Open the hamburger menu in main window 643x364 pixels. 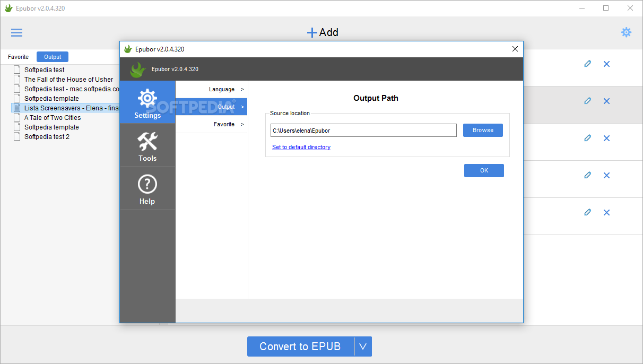coord(17,32)
